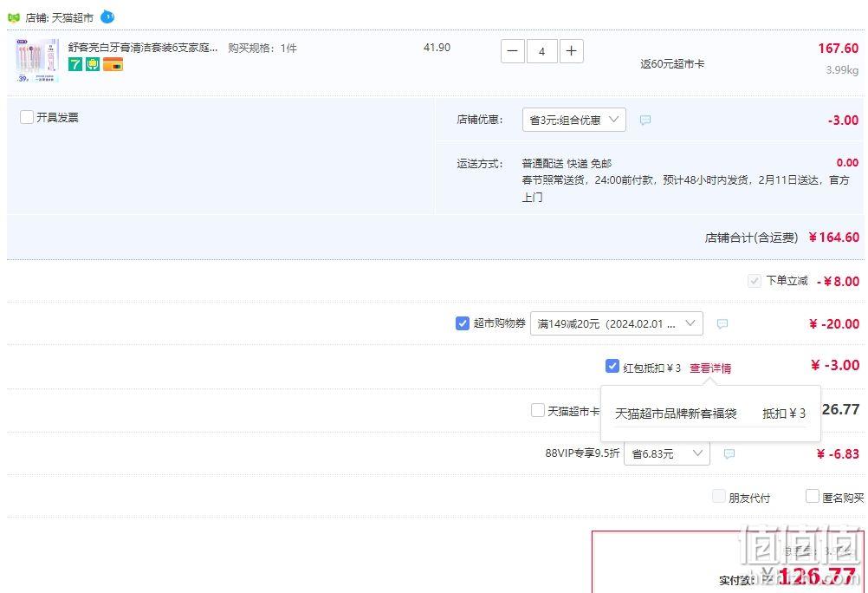868x593 pixels.
Task: Click the quantity field showing 4
Action: coord(542,51)
